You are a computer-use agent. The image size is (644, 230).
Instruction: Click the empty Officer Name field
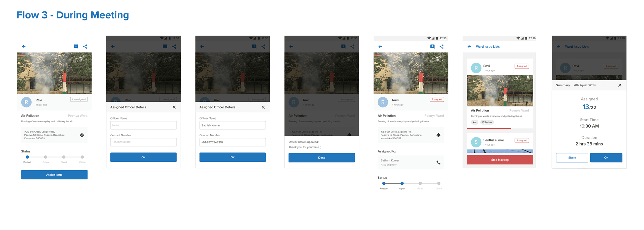click(144, 125)
